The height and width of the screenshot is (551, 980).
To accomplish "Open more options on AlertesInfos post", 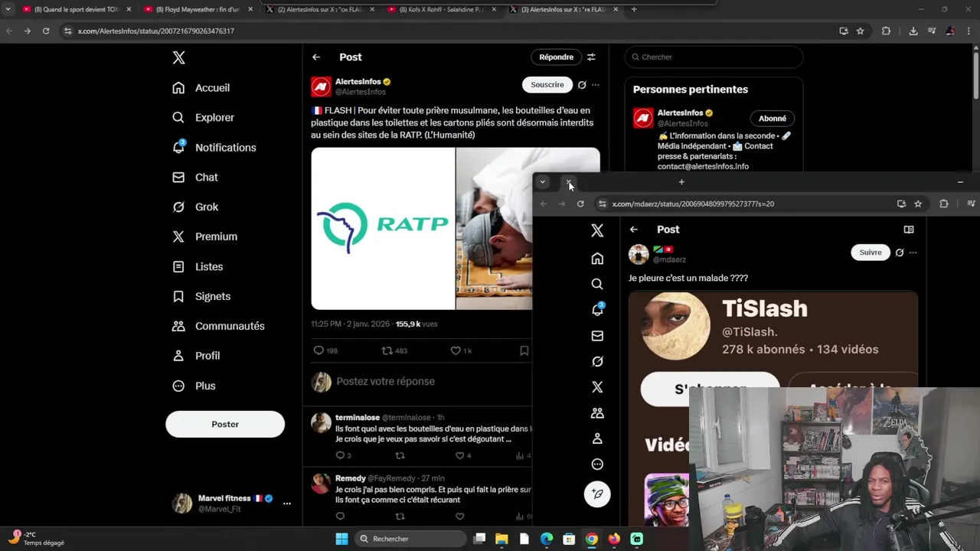I will click(x=596, y=85).
